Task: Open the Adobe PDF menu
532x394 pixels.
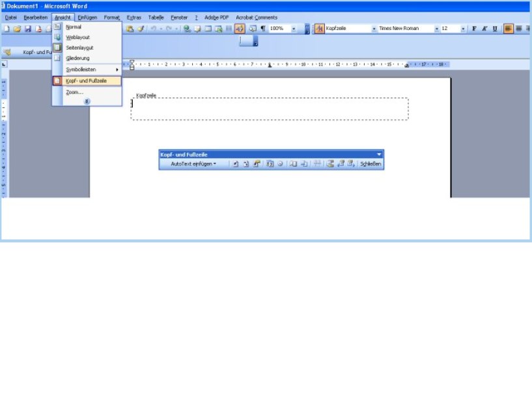Action: pos(216,18)
